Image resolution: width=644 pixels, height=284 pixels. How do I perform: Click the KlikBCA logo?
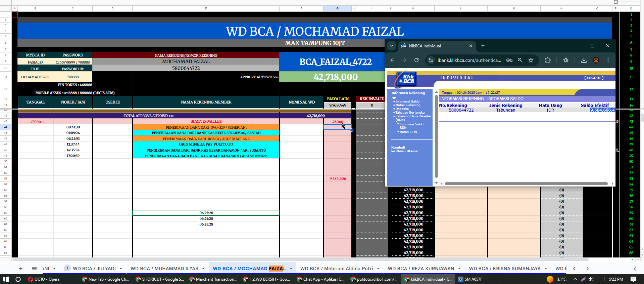pyautogui.click(x=406, y=79)
